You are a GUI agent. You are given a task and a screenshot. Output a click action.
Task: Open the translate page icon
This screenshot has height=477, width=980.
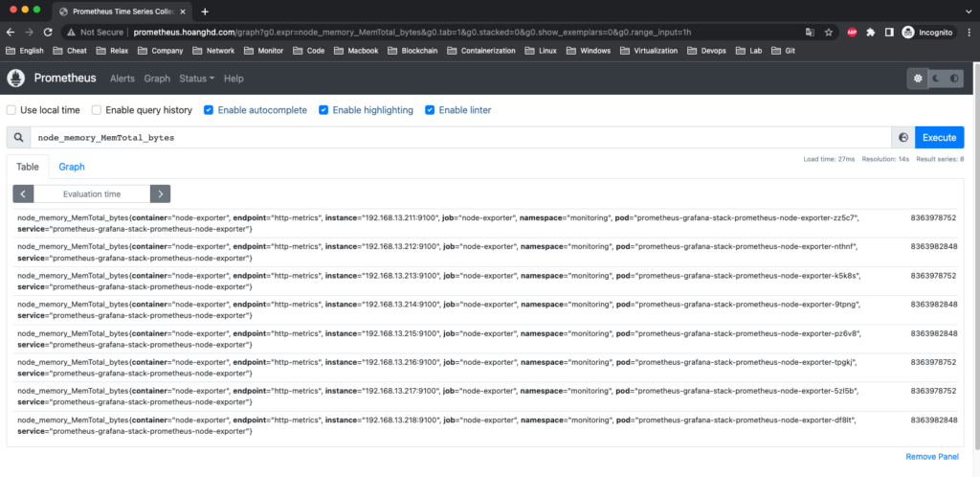[810, 32]
